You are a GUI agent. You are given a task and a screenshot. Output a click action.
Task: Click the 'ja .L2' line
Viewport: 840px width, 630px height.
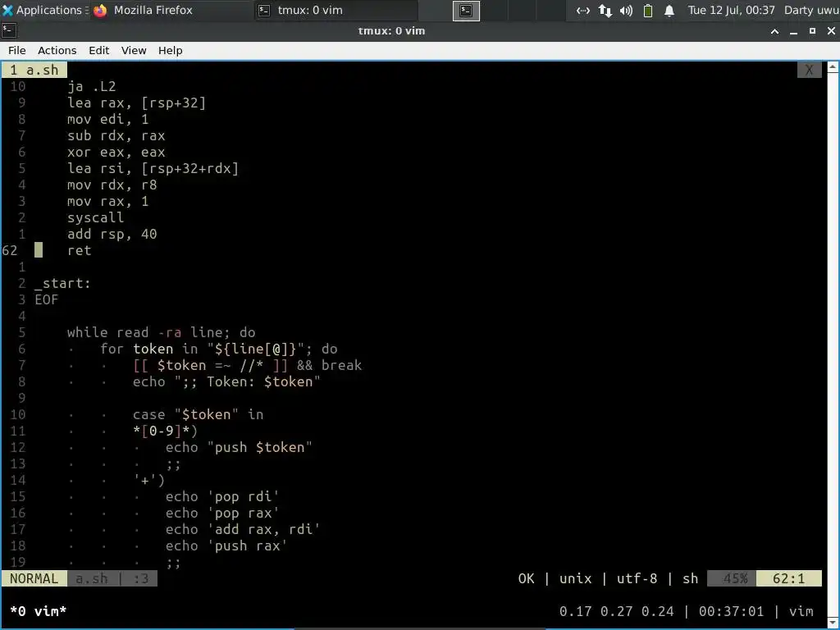click(x=91, y=86)
